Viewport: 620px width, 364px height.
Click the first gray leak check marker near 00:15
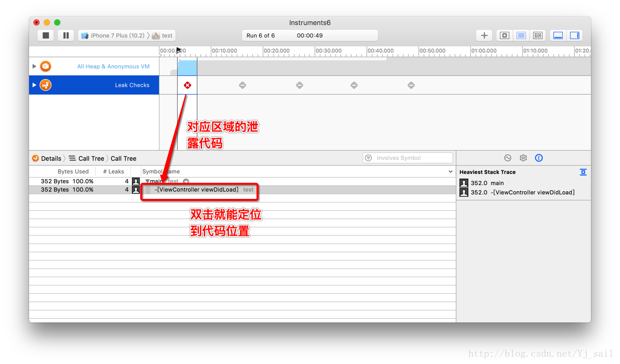(x=242, y=85)
